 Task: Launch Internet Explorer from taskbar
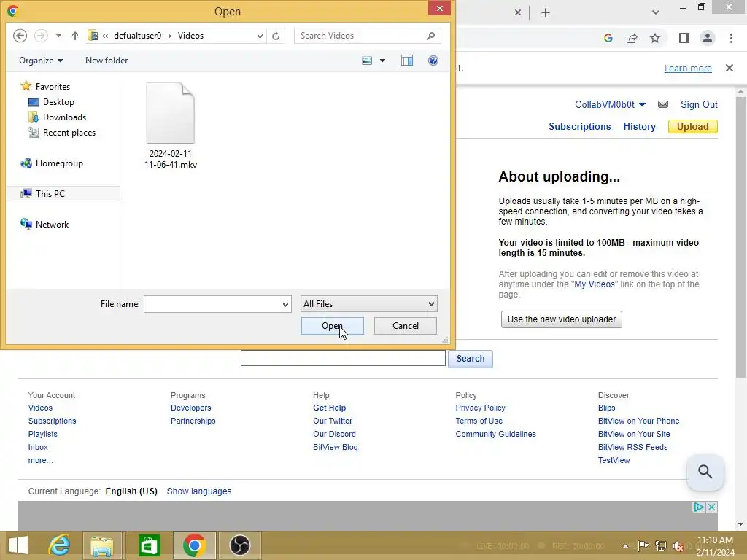60,545
